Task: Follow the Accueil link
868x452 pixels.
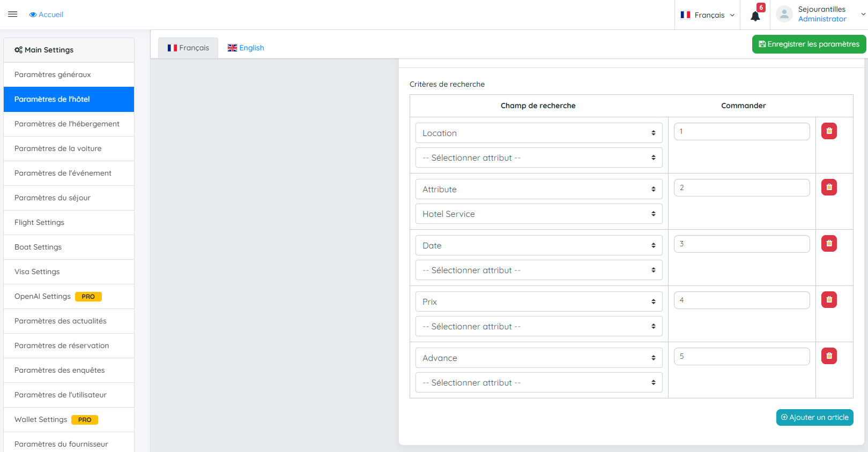Action: 47,14
